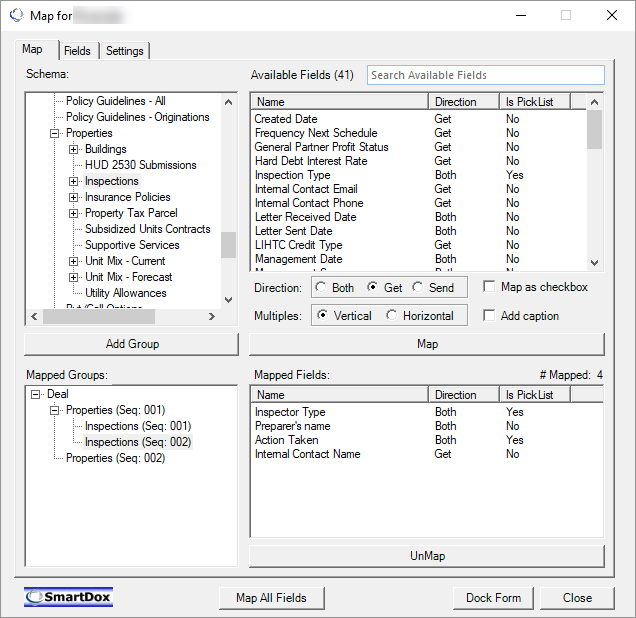
Task: Click Map All Fields button
Action: click(x=271, y=598)
